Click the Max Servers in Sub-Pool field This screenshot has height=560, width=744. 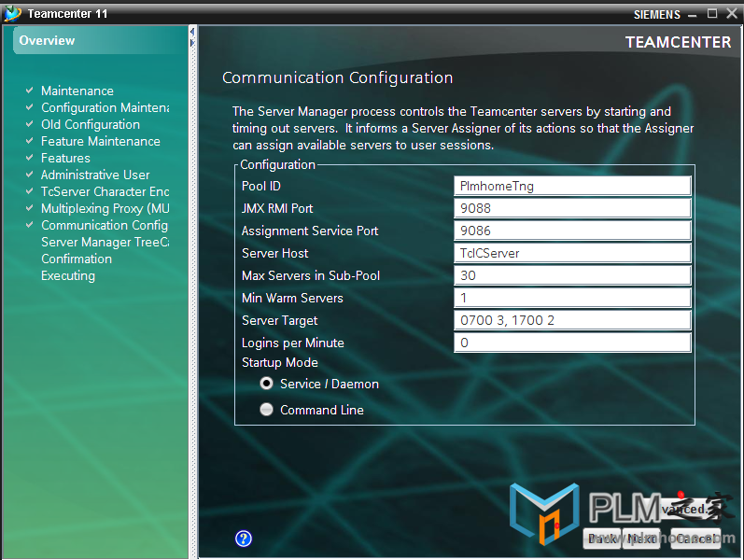tap(572, 275)
